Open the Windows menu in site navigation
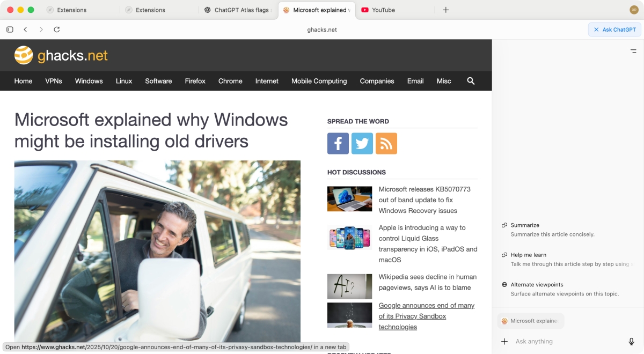Viewport: 644px width, 354px height. (89, 81)
